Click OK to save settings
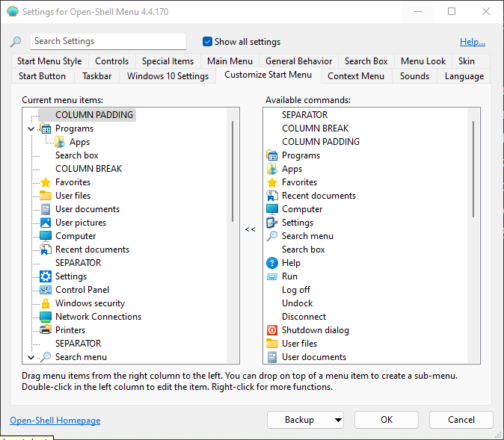The image size is (504, 440). coord(387,420)
